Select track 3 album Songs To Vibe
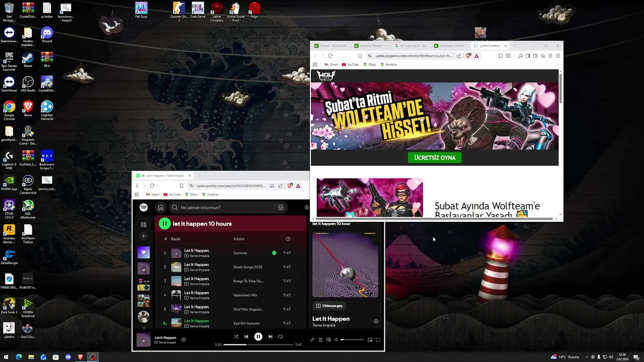 tap(249, 281)
